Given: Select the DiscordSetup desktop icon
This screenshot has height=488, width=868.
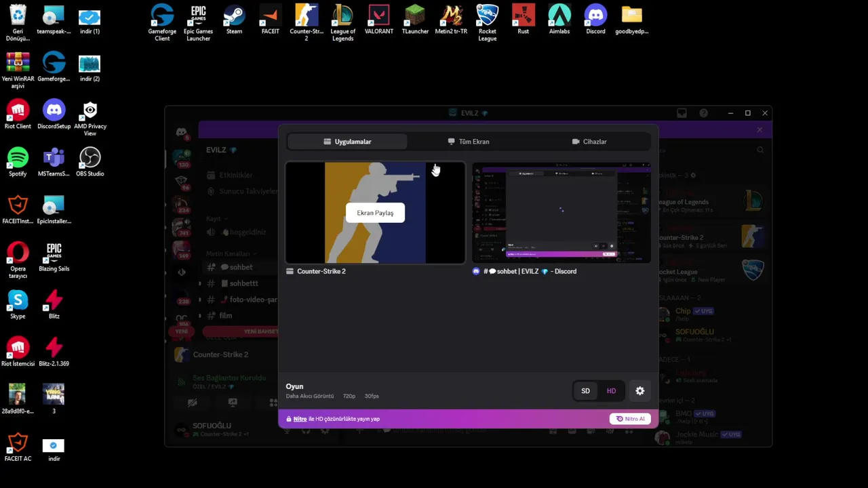Looking at the screenshot, I should pyautogui.click(x=54, y=115).
